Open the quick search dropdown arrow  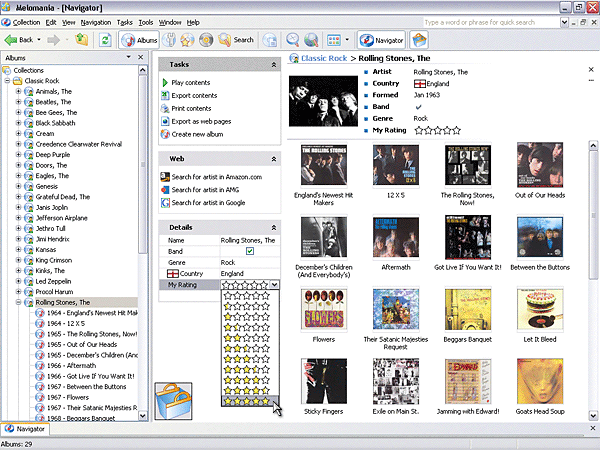tap(564, 23)
